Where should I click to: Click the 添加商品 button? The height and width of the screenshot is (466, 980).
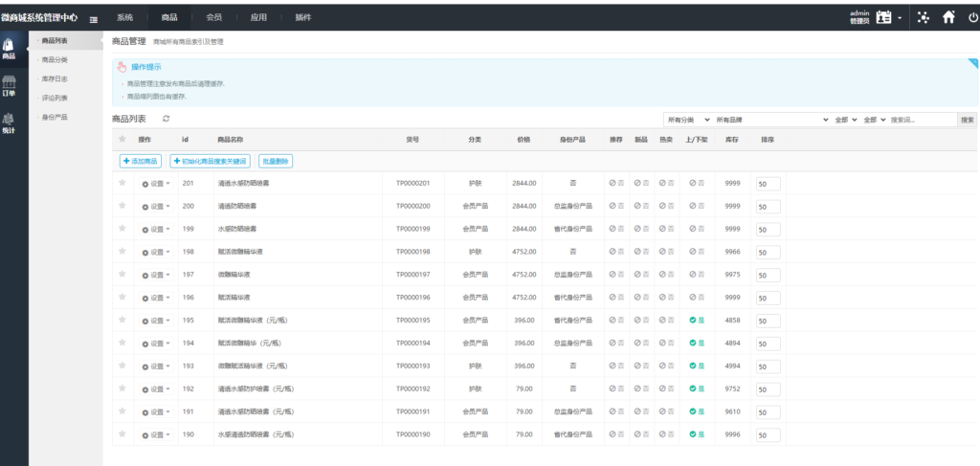click(141, 161)
